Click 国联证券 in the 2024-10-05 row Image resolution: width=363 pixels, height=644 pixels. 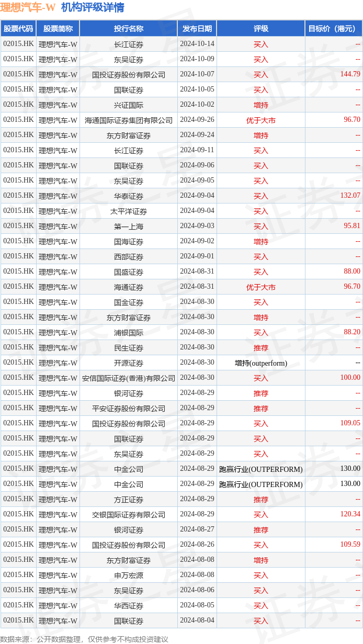(129, 89)
